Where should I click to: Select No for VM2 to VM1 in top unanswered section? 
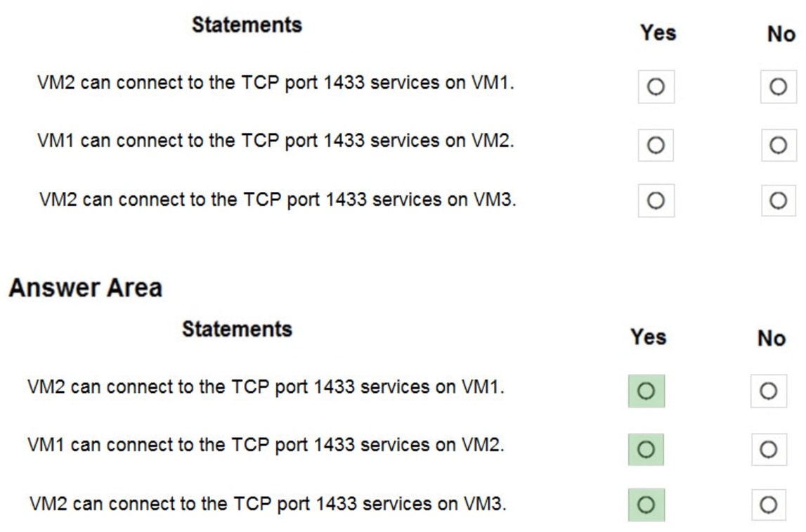click(x=778, y=86)
